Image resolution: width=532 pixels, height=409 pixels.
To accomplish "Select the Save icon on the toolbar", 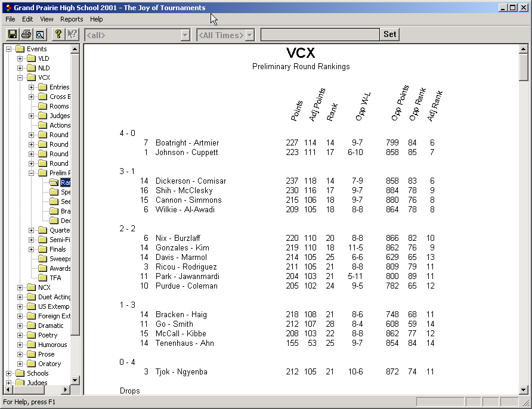I will pyautogui.click(x=12, y=34).
